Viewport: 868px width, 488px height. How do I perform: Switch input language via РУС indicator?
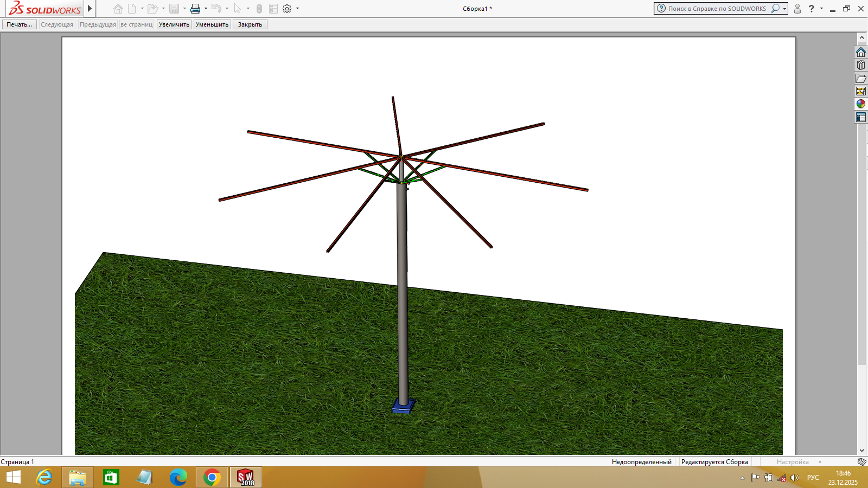[x=813, y=478]
